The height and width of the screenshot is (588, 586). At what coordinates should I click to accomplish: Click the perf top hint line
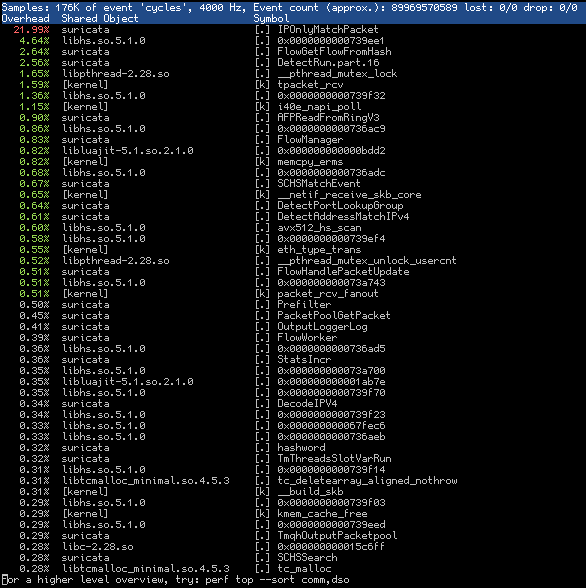(175, 580)
